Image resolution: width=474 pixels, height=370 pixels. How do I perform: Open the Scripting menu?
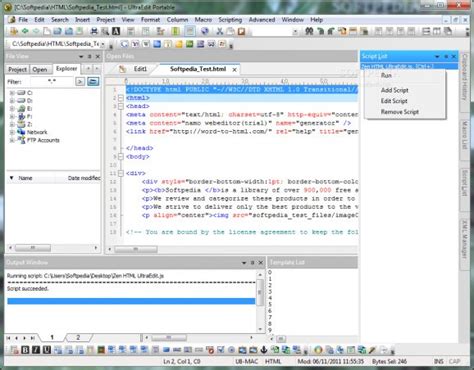pos(230,20)
